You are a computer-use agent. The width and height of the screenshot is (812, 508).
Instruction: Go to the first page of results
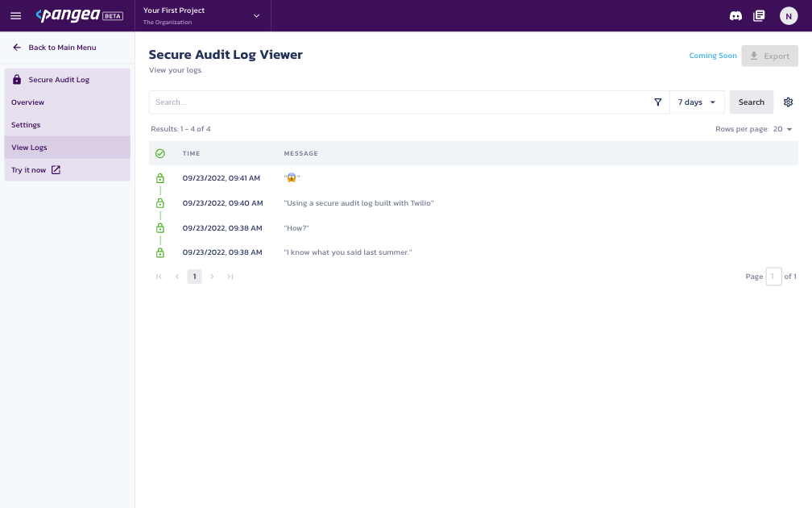159,277
